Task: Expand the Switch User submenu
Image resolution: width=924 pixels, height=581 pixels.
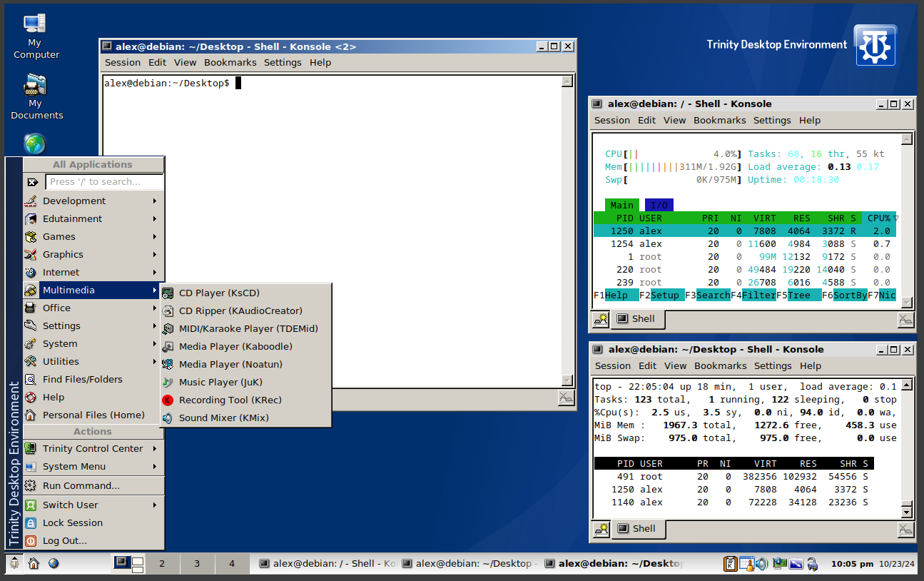Action: tap(70, 505)
